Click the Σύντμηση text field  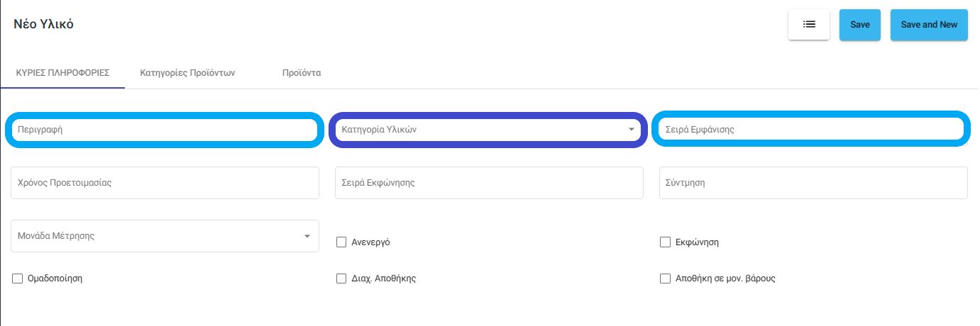(813, 183)
